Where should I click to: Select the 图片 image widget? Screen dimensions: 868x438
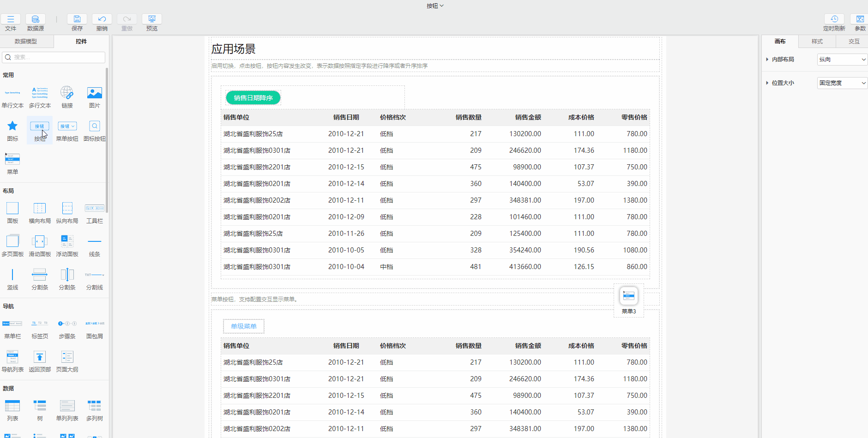(x=94, y=94)
